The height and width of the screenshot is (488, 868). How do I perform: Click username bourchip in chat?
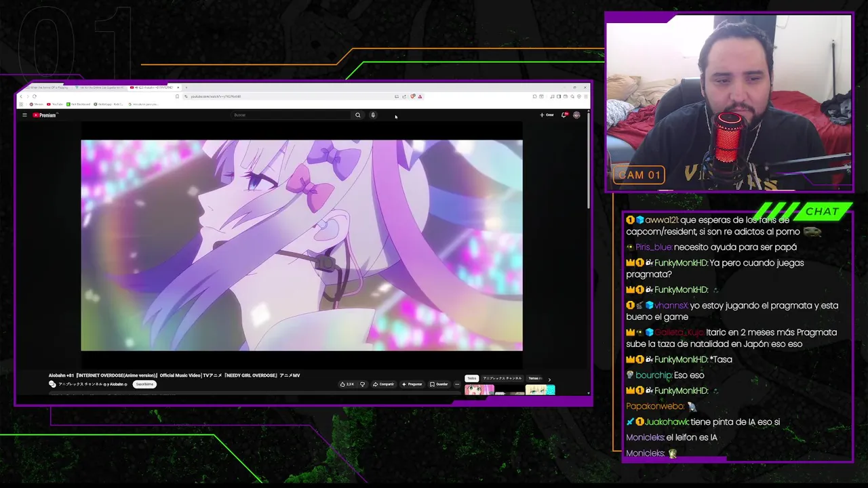pyautogui.click(x=653, y=375)
